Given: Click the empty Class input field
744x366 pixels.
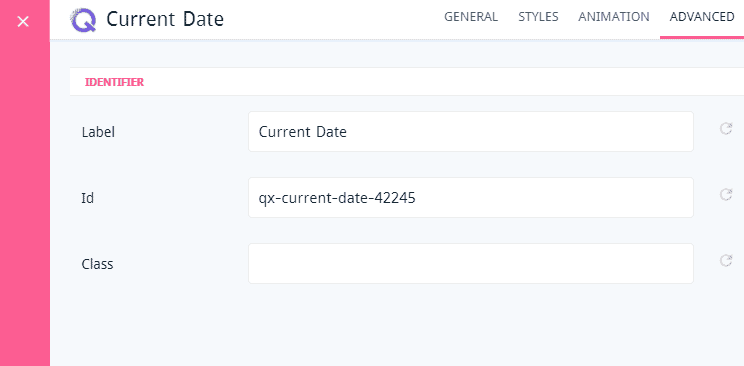Looking at the screenshot, I should [471, 263].
